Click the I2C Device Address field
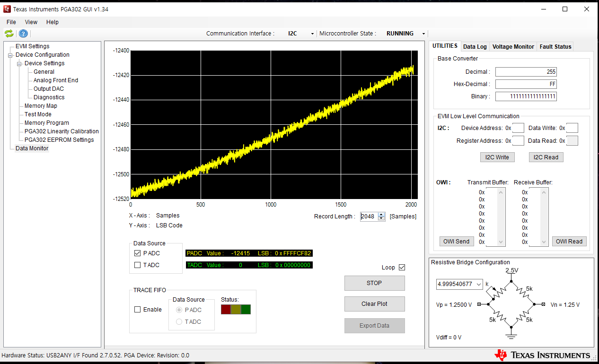This screenshot has width=599, height=364. click(518, 128)
